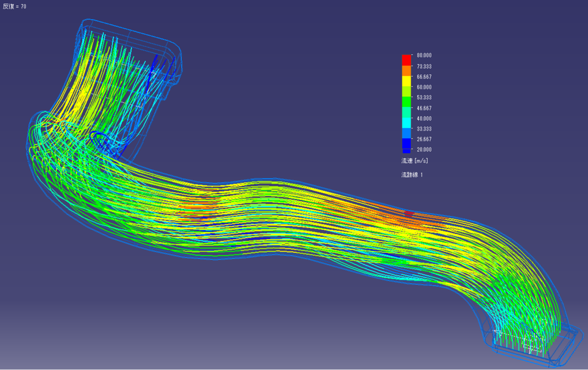The height and width of the screenshot is (370, 588).
Task: Click the 反復 = 70 iteration label
Action: click(x=15, y=7)
